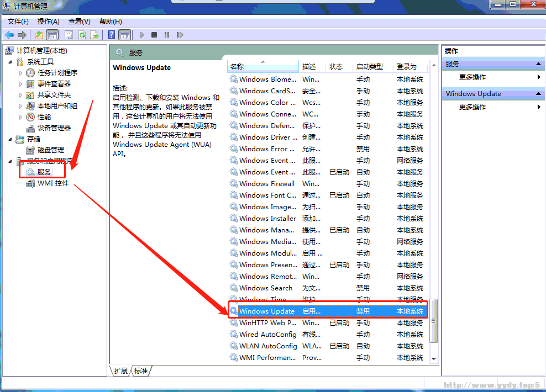Open the 文件(F) menu
Image resolution: width=546 pixels, height=392 pixels.
click(x=18, y=22)
